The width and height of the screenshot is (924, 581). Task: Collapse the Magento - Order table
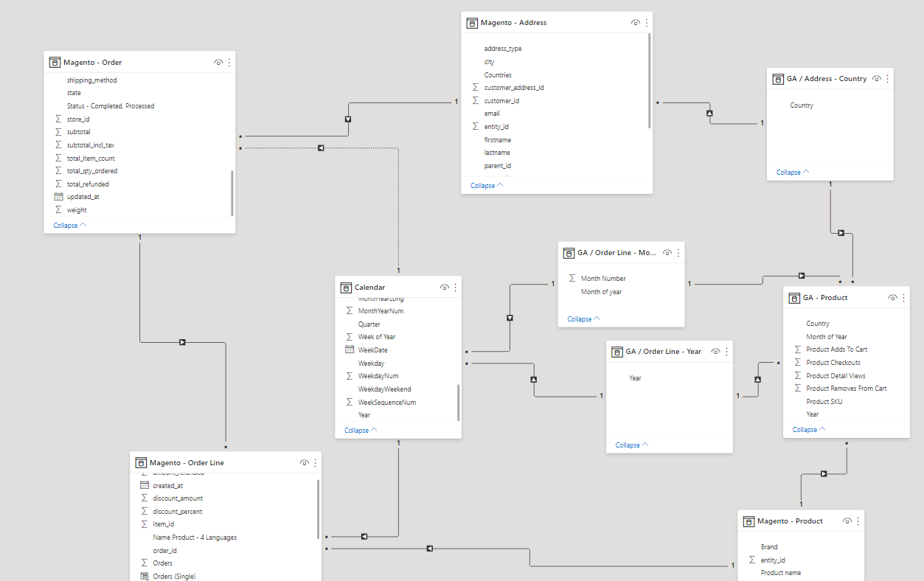(70, 225)
